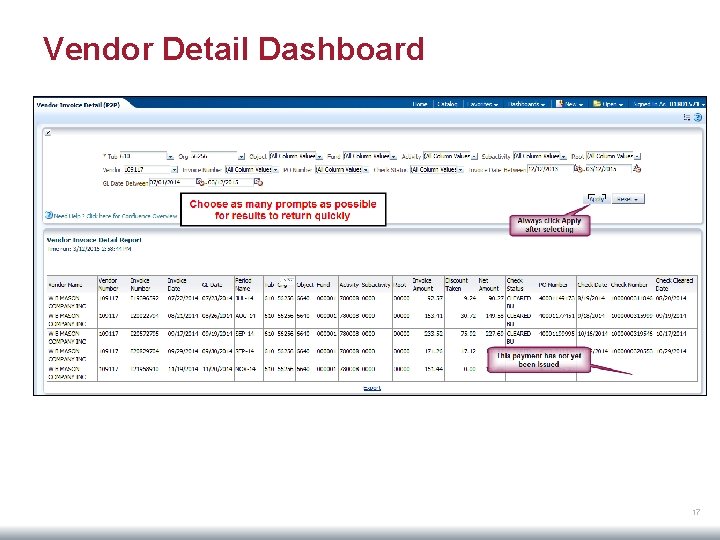Open the Signed In As menu
Viewport: 720px width, 540px height.
669,104
